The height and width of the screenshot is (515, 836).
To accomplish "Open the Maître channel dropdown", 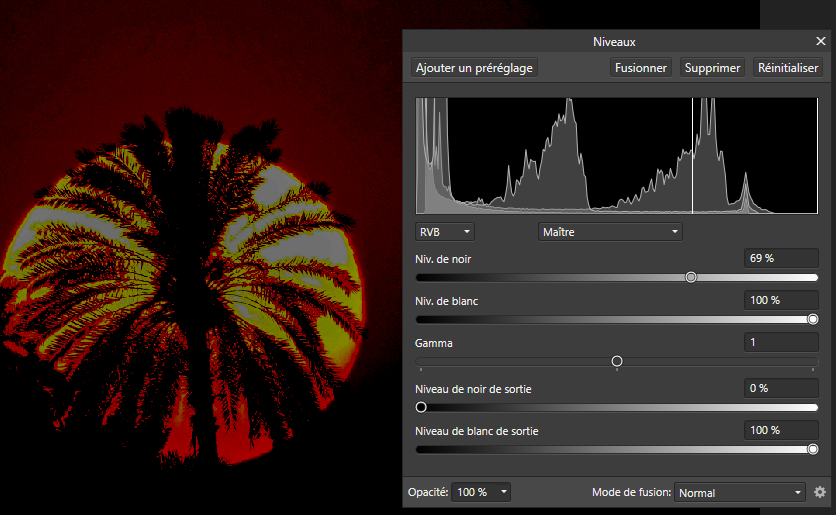I will click(610, 232).
